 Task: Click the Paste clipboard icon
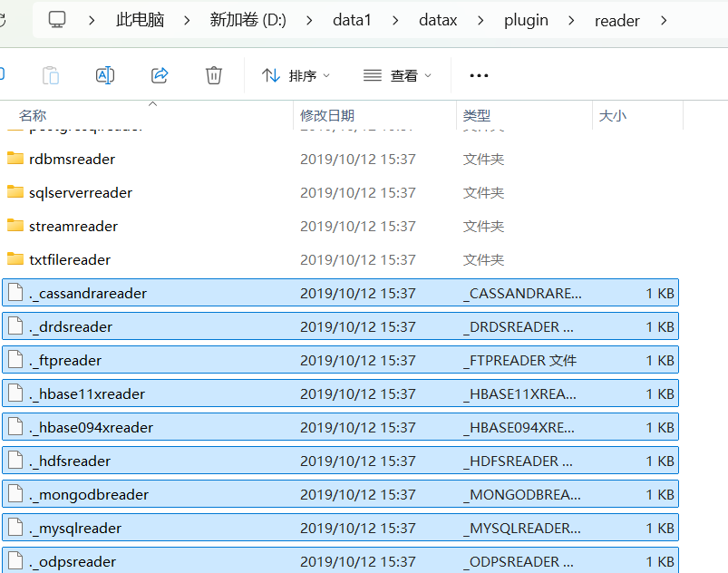click(x=50, y=75)
